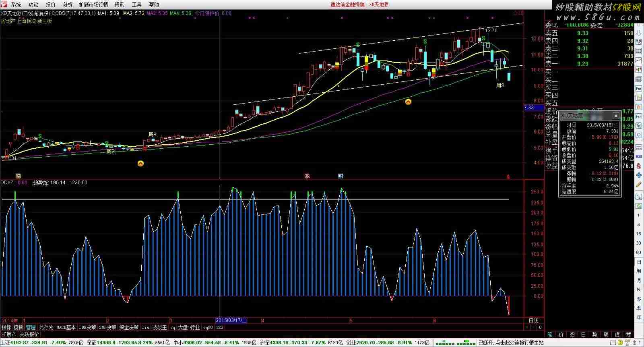Open the 关联报价 tab
Screen dimensions: 644x347
[29, 334]
